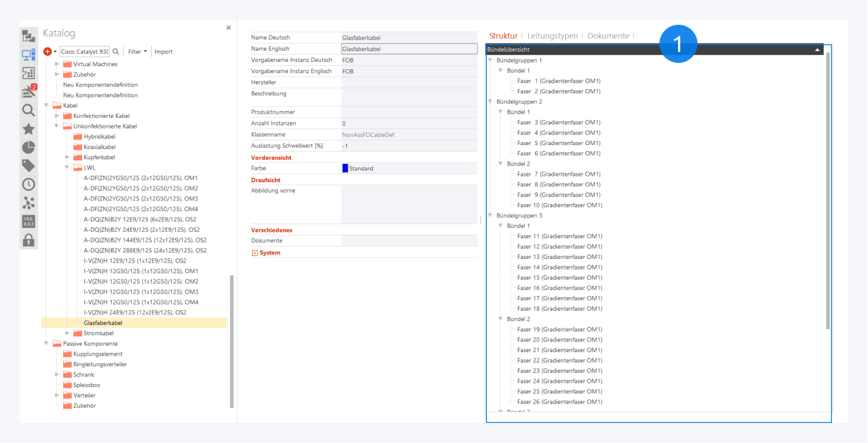Switch to the Dokumente tab
Screen dimensions: 868x443
(608, 36)
